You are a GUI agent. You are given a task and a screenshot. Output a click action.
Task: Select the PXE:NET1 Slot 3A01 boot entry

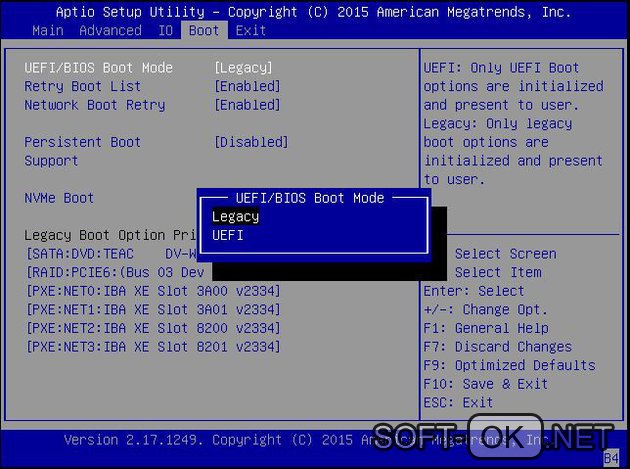(x=153, y=309)
